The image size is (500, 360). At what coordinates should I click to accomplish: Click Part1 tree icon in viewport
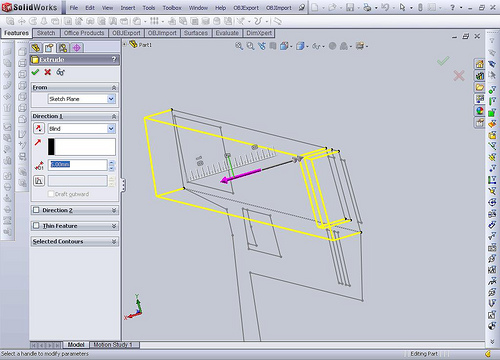tap(133, 44)
